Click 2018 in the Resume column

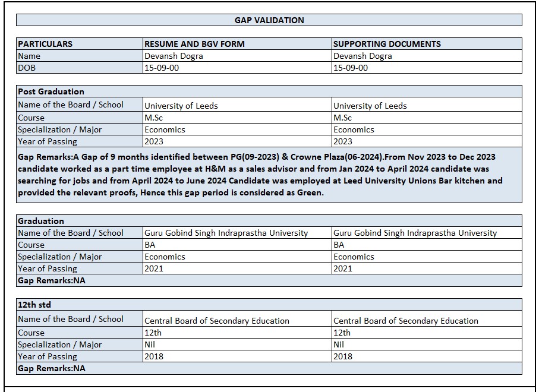point(154,356)
